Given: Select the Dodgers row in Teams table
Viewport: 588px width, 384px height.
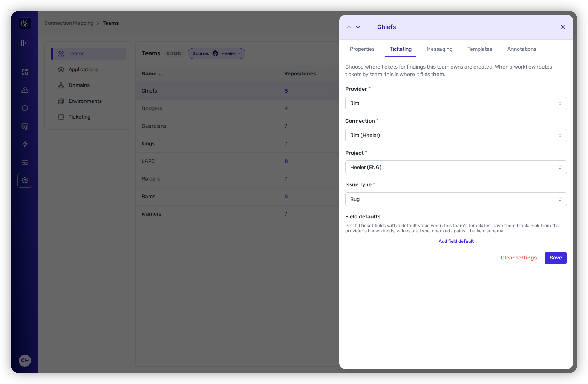Looking at the screenshot, I should [237, 108].
